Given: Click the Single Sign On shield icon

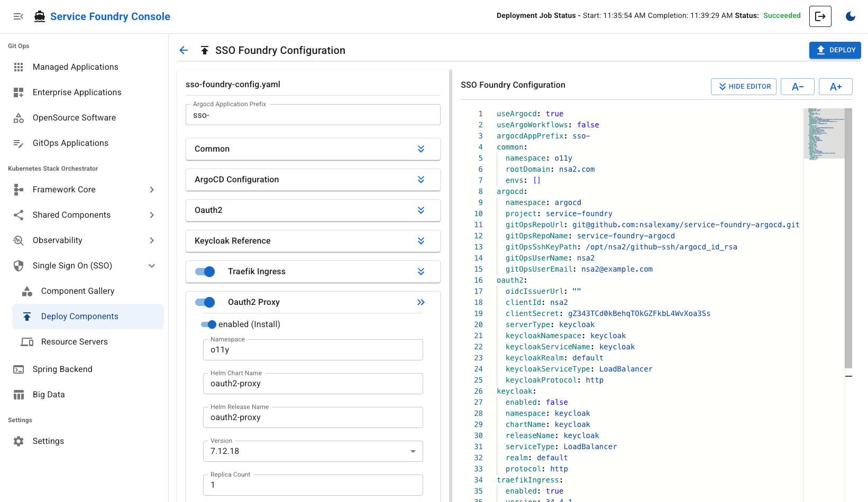Looking at the screenshot, I should pyautogui.click(x=19, y=266).
